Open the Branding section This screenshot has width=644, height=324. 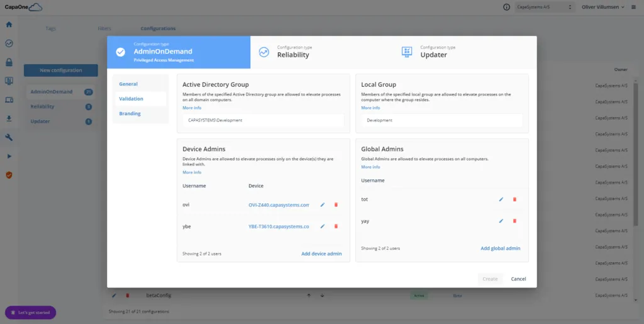pos(140,114)
